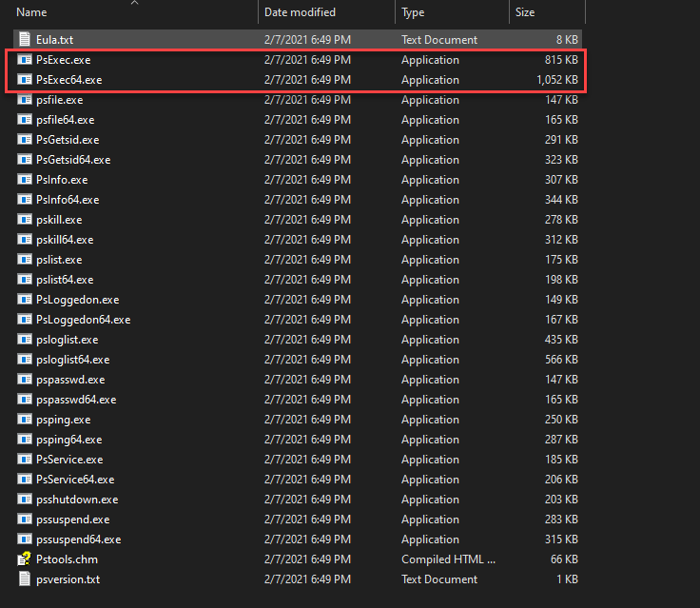Image resolution: width=700 pixels, height=608 pixels.
Task: Click the pspasswd.exe application icon
Action: [25, 379]
